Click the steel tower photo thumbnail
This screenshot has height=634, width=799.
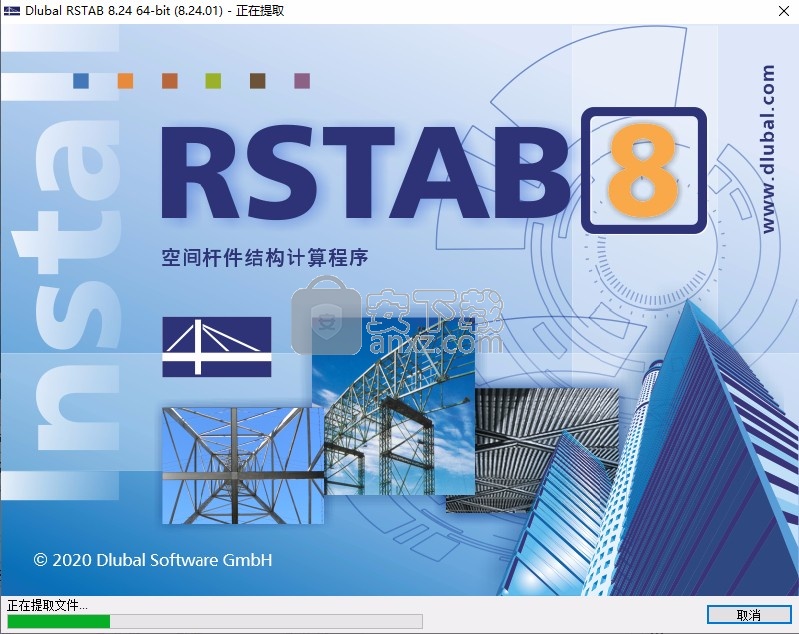coord(243,465)
